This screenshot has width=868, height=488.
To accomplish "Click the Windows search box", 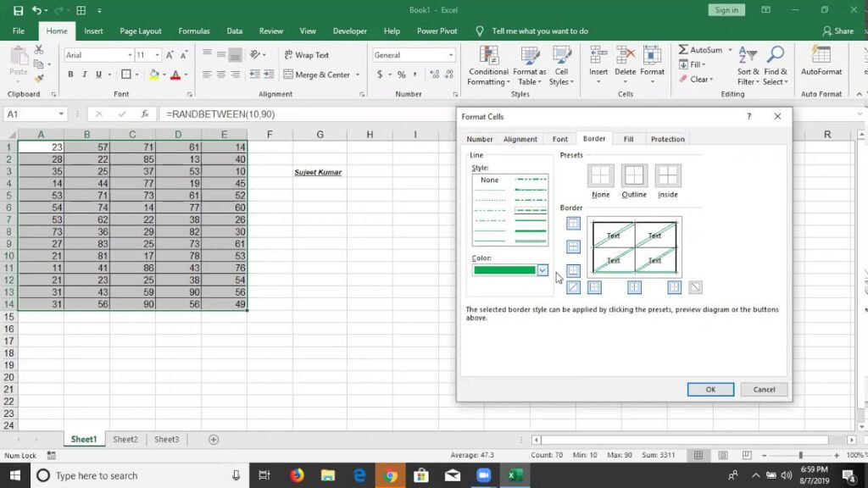I will pos(138,475).
